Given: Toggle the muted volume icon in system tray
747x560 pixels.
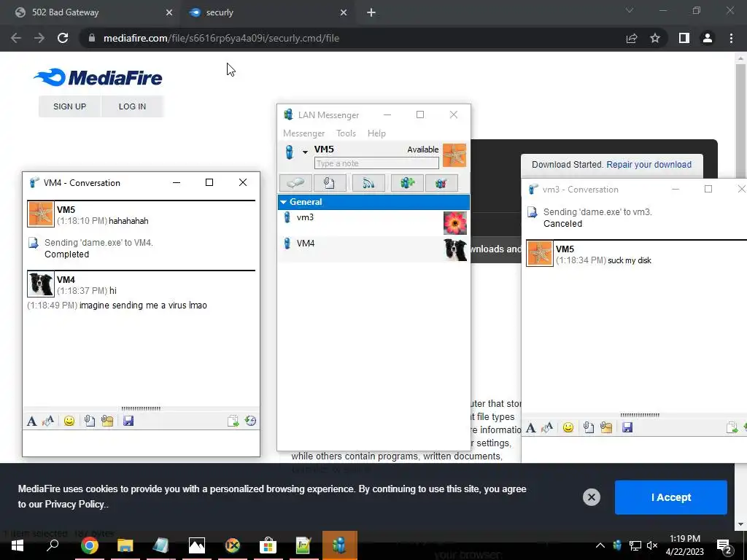Looking at the screenshot, I should (x=651, y=545).
